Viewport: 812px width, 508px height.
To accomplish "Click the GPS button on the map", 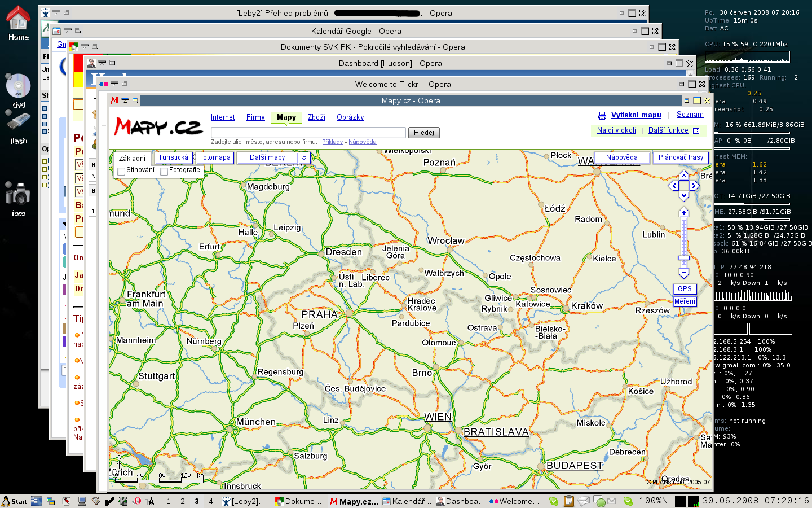I will tap(685, 289).
